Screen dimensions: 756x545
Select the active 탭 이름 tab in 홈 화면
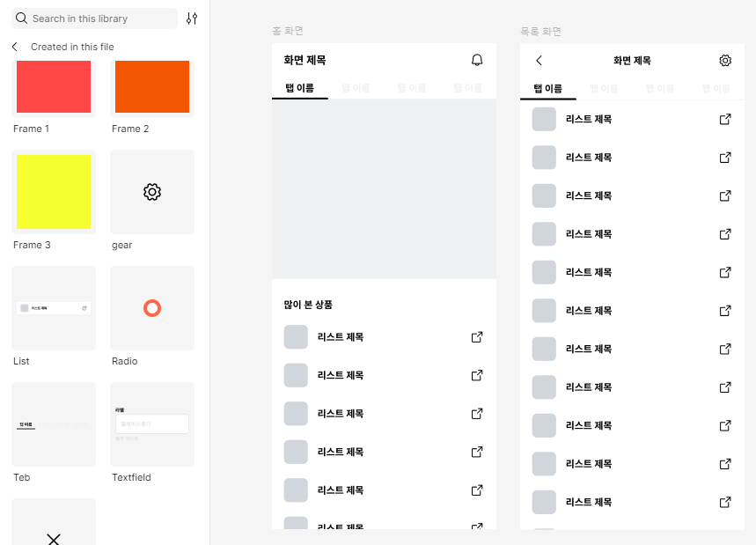click(x=300, y=88)
